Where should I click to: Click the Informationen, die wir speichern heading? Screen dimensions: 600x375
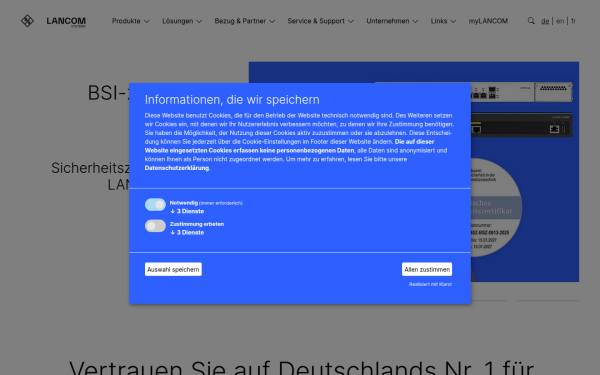click(232, 100)
